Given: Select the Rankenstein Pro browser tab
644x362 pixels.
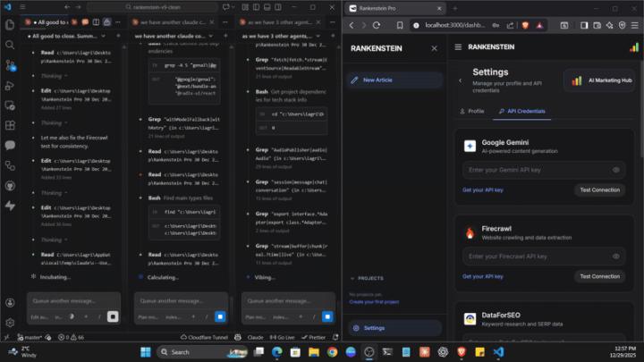Looking at the screenshot, I should (395, 8).
